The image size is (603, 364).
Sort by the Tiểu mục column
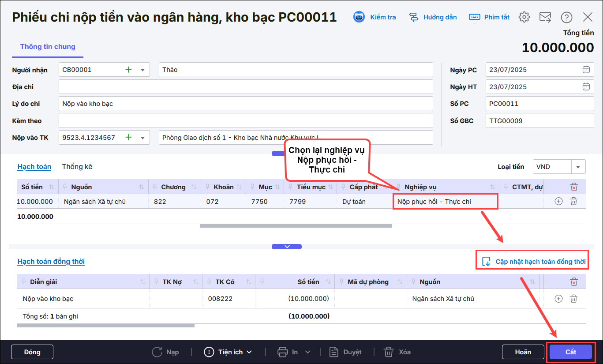331,187
